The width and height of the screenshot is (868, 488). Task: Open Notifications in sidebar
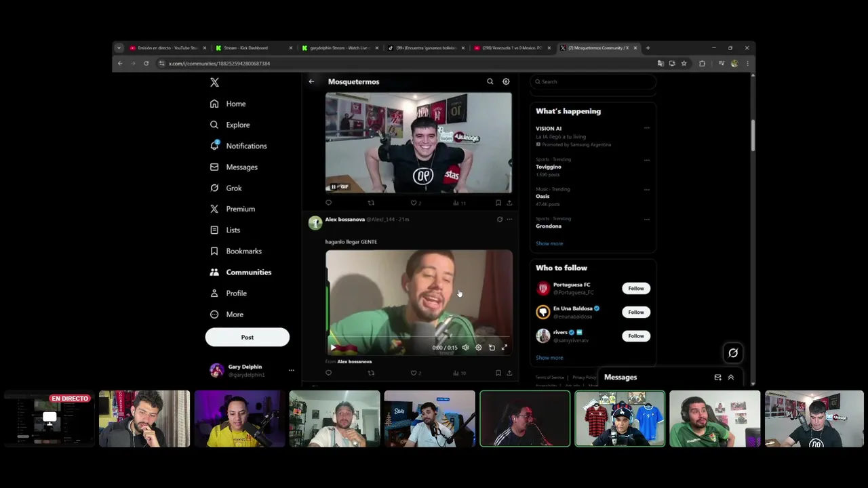click(x=238, y=146)
